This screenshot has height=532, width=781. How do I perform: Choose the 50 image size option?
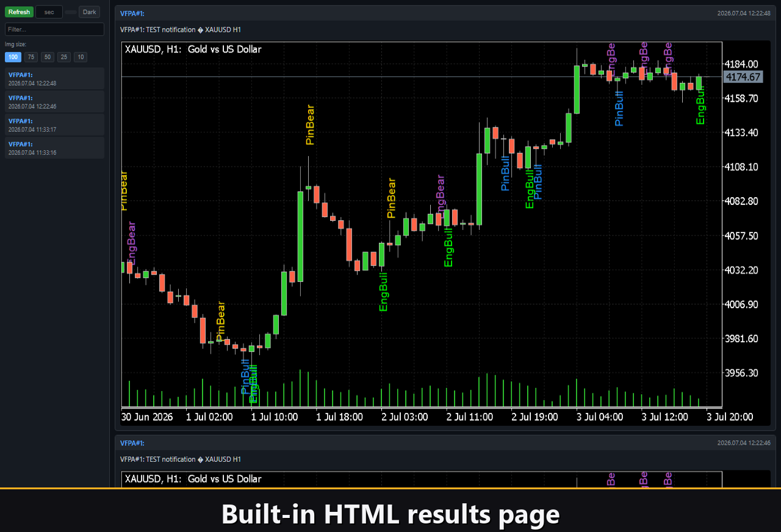(x=48, y=57)
